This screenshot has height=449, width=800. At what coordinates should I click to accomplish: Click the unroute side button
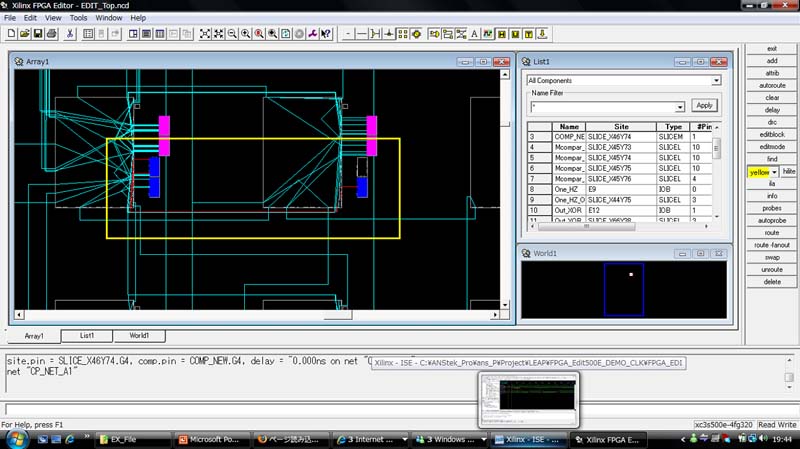pyautogui.click(x=772, y=269)
